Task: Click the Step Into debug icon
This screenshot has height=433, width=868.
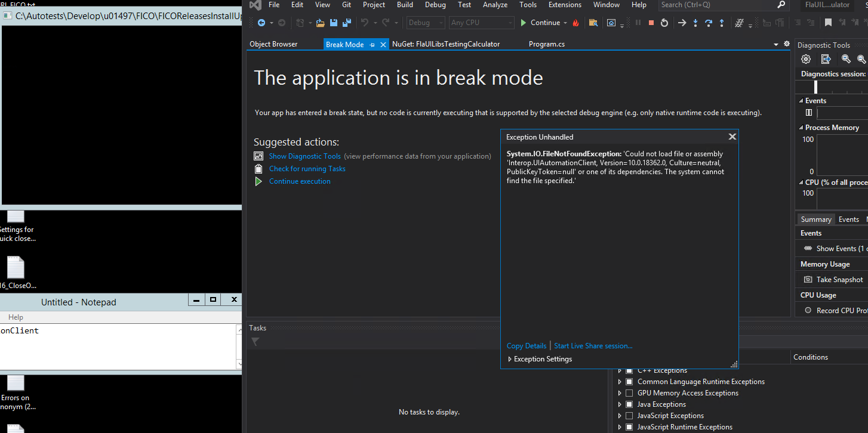Action: pos(695,22)
